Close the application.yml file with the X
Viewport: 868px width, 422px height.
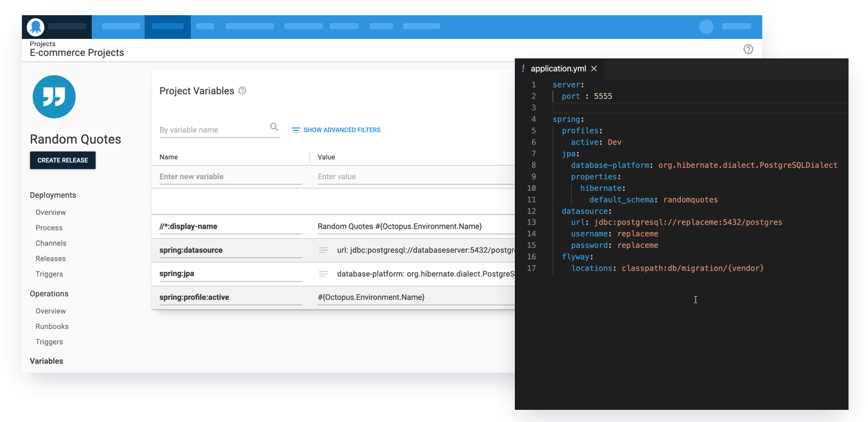pyautogui.click(x=594, y=68)
